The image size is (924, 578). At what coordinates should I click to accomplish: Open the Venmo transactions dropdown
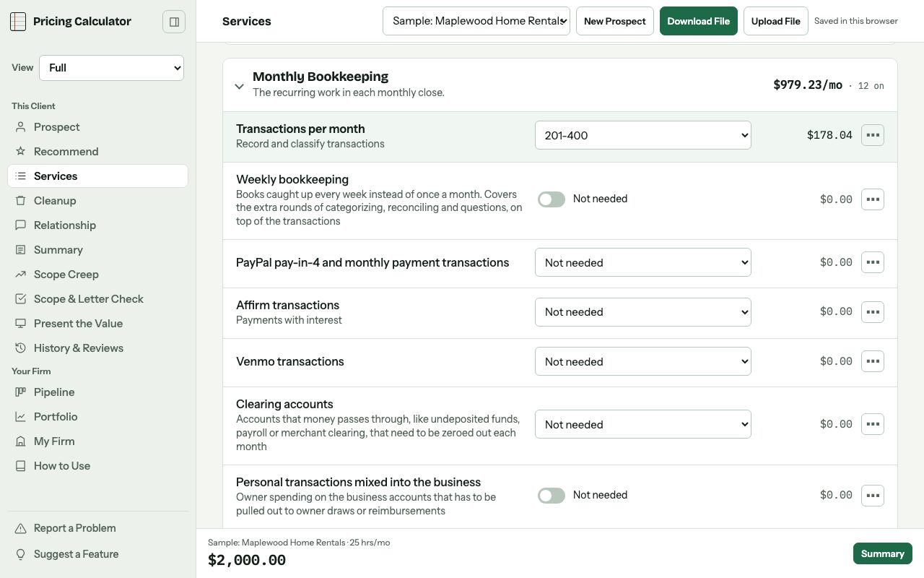[643, 361]
